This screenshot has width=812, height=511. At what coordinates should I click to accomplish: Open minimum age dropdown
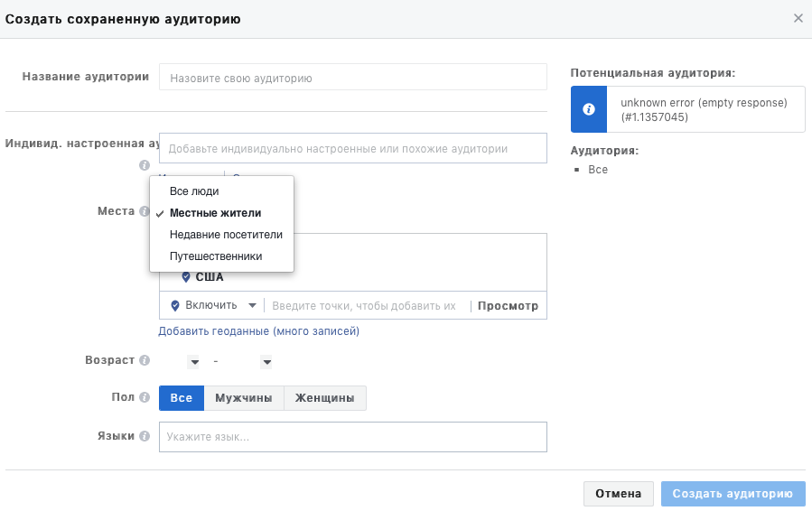pos(193,362)
